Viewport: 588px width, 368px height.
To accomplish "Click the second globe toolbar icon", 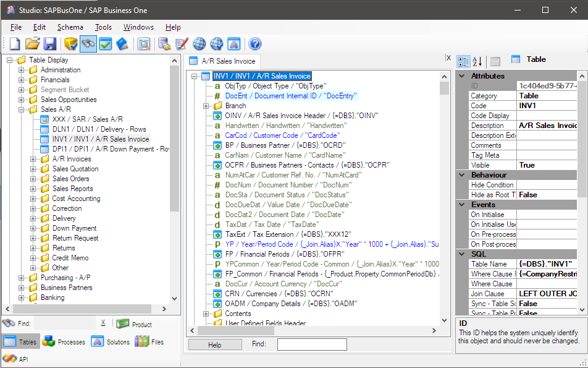I will [x=216, y=44].
